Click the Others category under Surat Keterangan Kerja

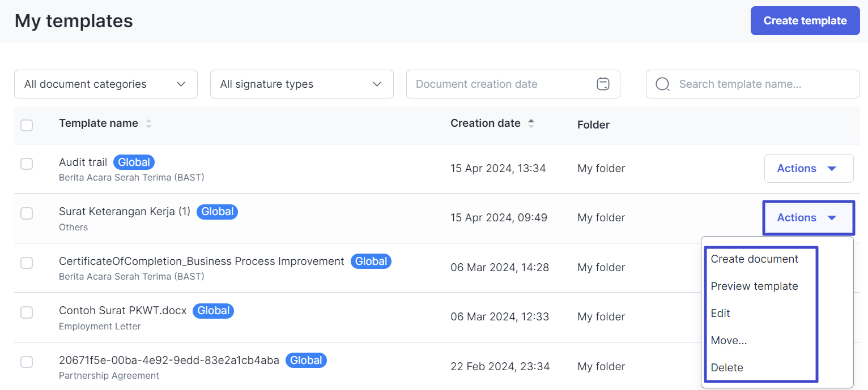(74, 228)
